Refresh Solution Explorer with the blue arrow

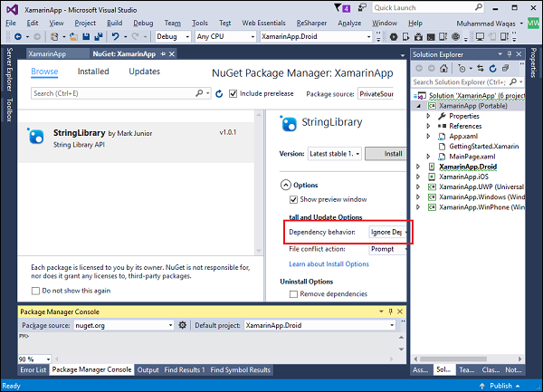pyautogui.click(x=493, y=69)
